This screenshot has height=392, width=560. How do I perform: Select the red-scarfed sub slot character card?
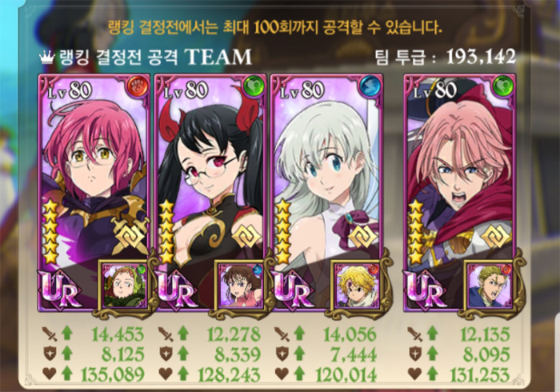[460, 192]
